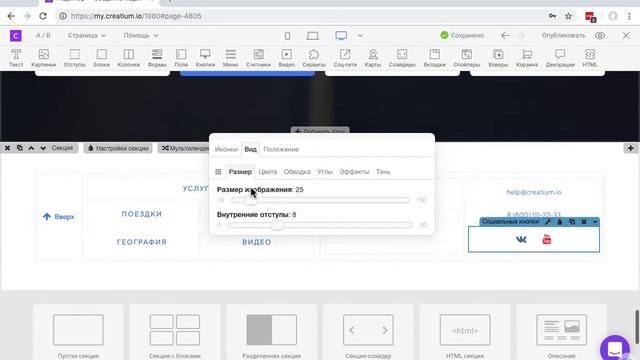Switch to the Иконки tab
Screen dimensions: 640x360
click(226, 149)
